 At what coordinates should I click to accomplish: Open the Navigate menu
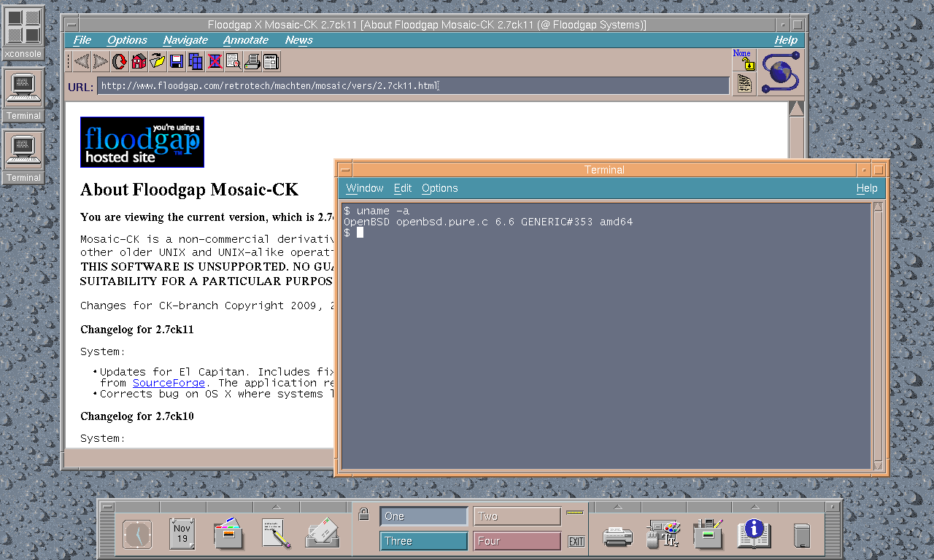pos(185,40)
